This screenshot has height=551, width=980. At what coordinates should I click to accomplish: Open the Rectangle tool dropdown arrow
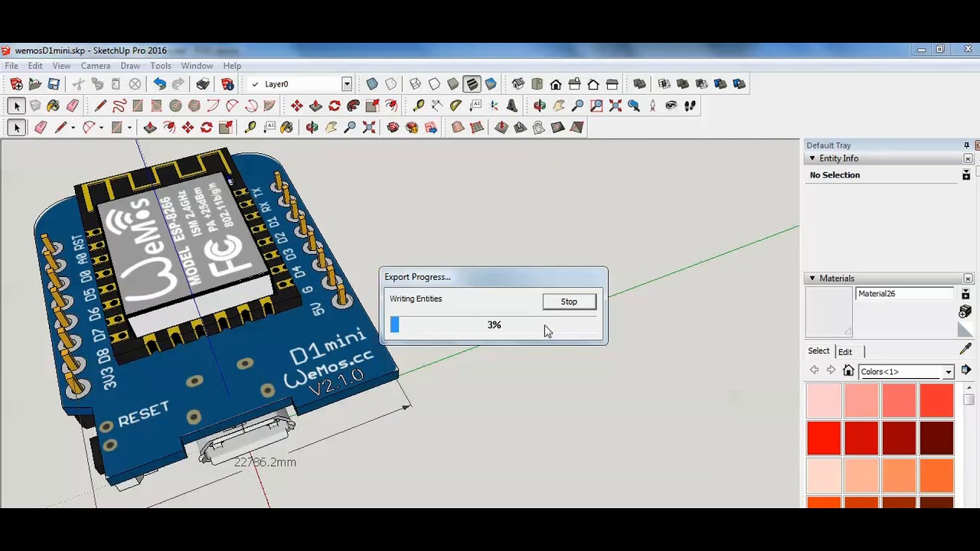[x=129, y=128]
